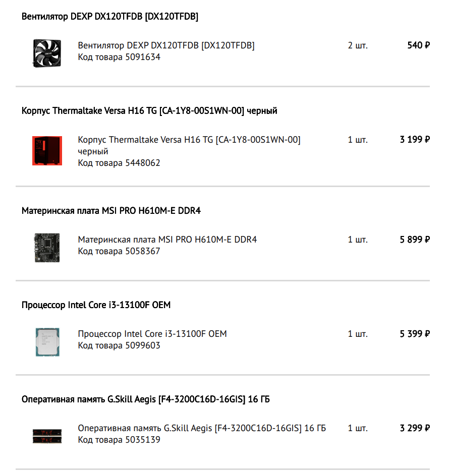Open the G.Skill Aegis 16 ГБ item link
This screenshot has height=476, width=452.
202,428
